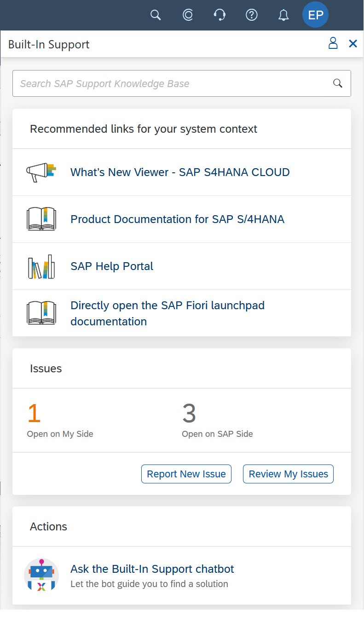Image resolution: width=364 pixels, height=623 pixels.
Task: Open What's New Viewer - SAP S4HANA CLOUD
Action: (180, 172)
